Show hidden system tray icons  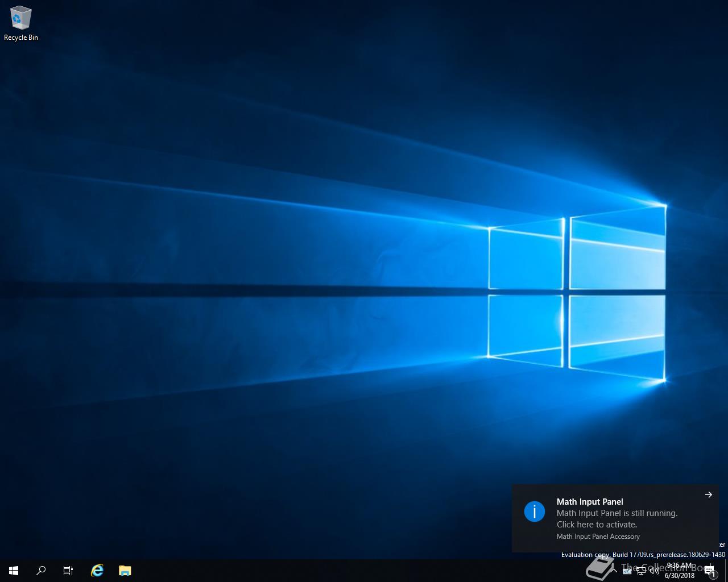614,571
